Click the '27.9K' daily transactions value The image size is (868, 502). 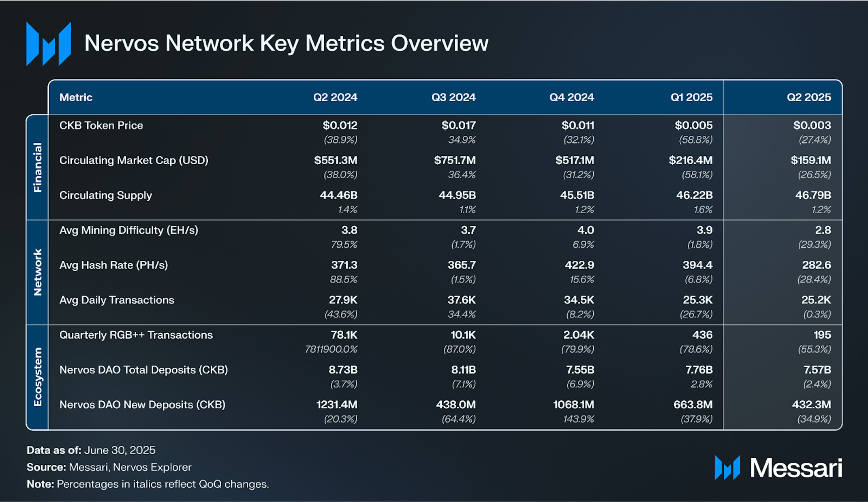(343, 300)
